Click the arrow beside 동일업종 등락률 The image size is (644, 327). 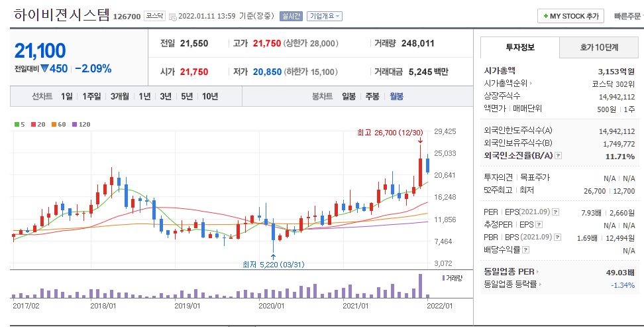pyautogui.click(x=540, y=285)
